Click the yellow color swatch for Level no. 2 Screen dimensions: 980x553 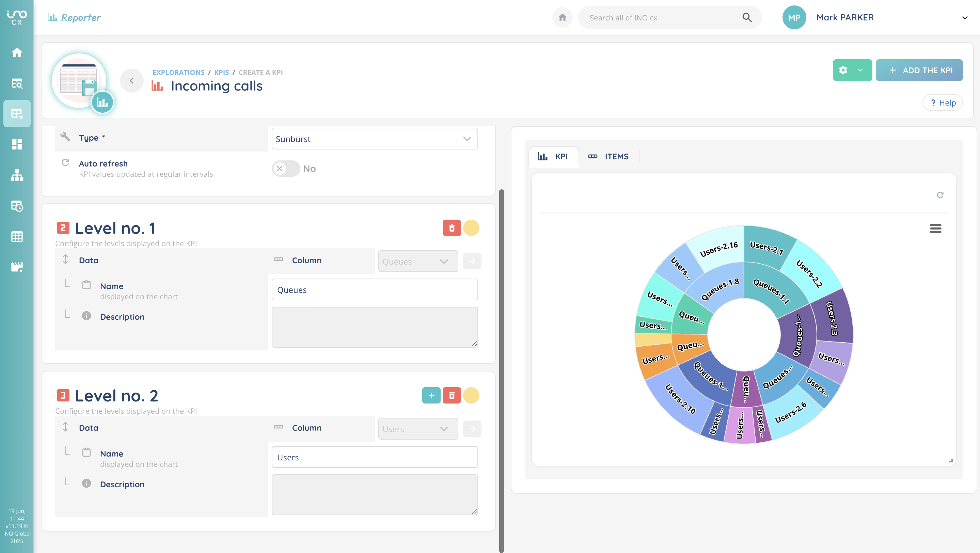coord(471,396)
